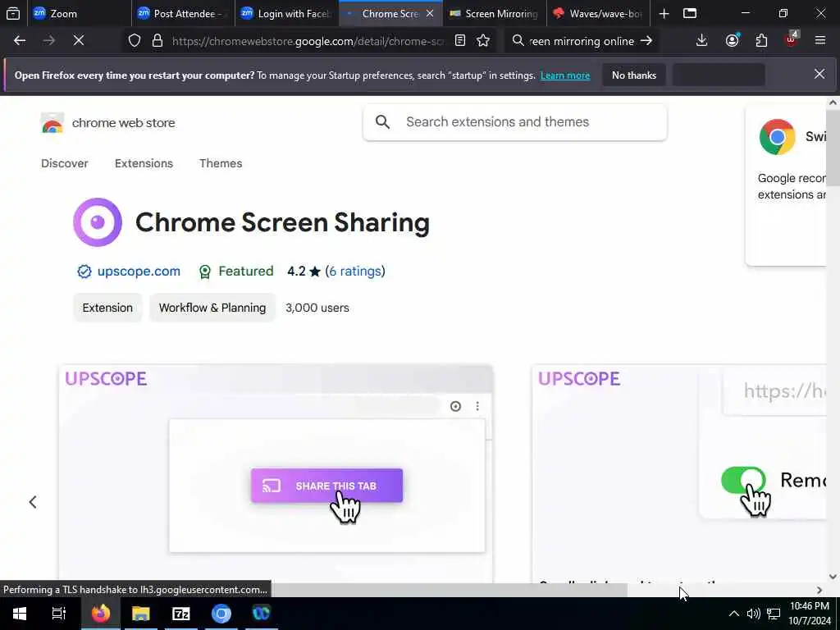View site security padlock info
Image resolution: width=840 pixels, height=630 pixels.
(x=157, y=41)
